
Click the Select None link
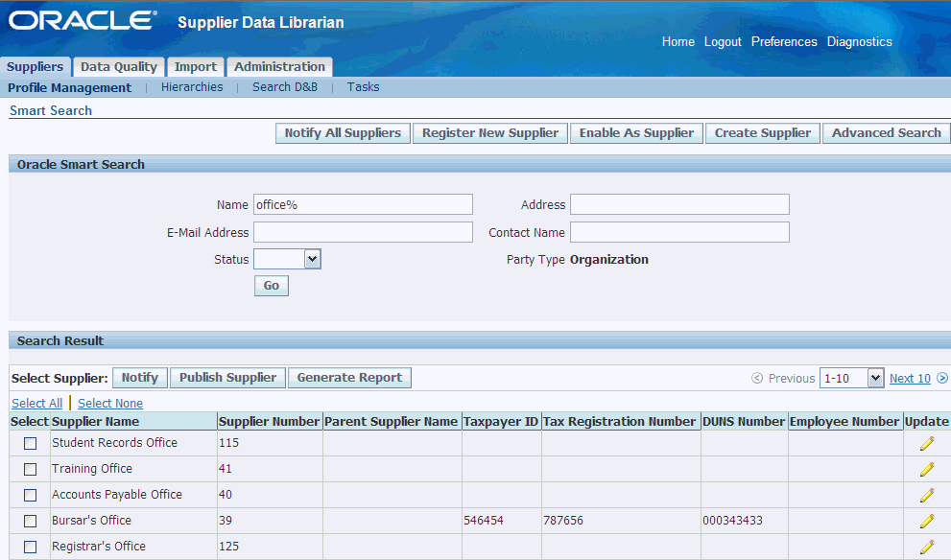pos(110,403)
